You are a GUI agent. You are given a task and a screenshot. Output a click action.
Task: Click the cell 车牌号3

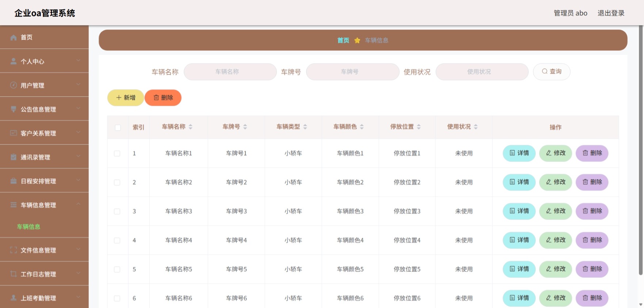(236, 211)
